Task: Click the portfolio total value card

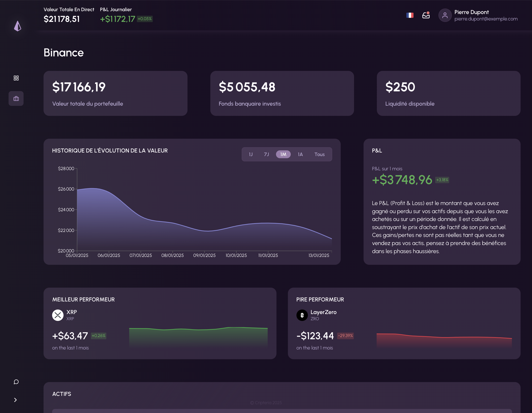Action: click(115, 93)
